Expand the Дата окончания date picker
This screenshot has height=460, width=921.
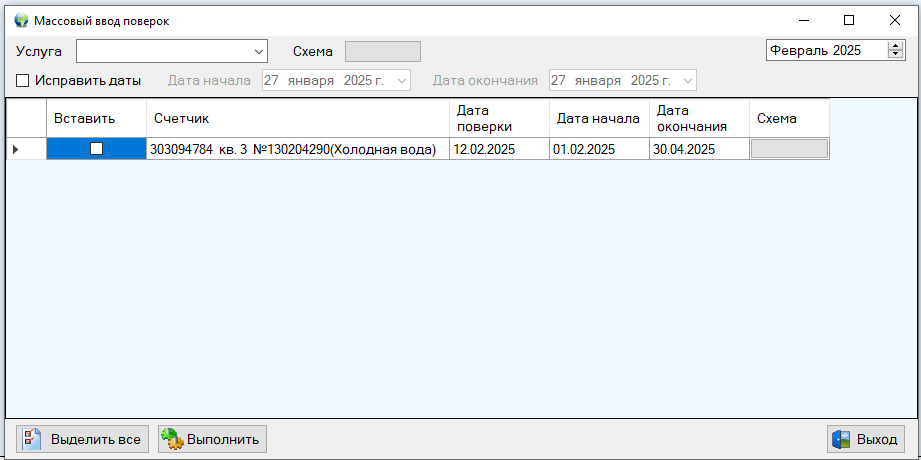[687, 81]
